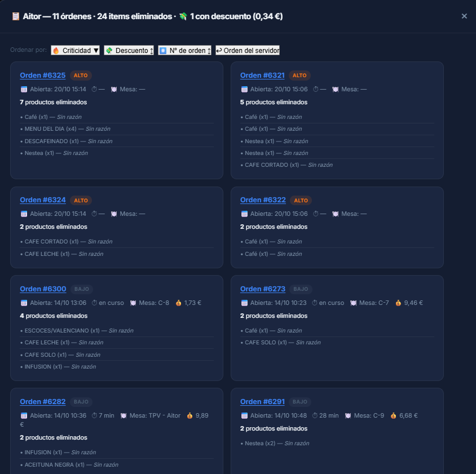Click money bag icon next to 9,46 €

tap(398, 303)
